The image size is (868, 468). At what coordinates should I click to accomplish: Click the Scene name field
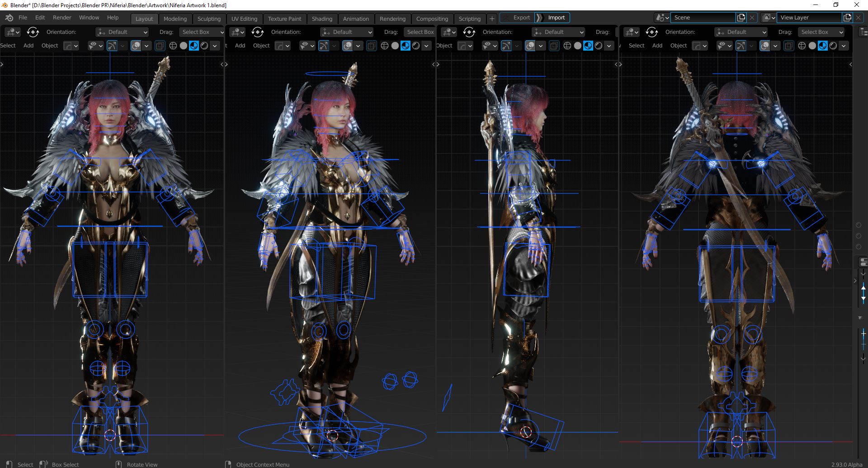click(x=703, y=18)
